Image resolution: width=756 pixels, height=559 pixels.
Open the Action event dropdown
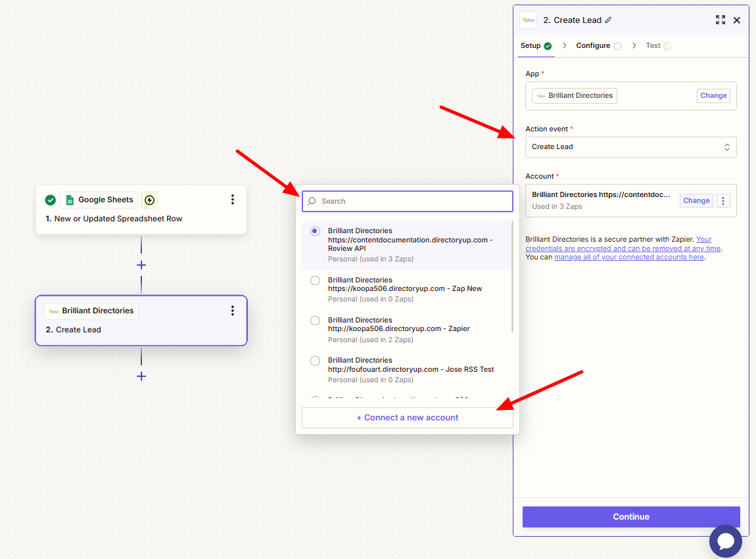630,147
